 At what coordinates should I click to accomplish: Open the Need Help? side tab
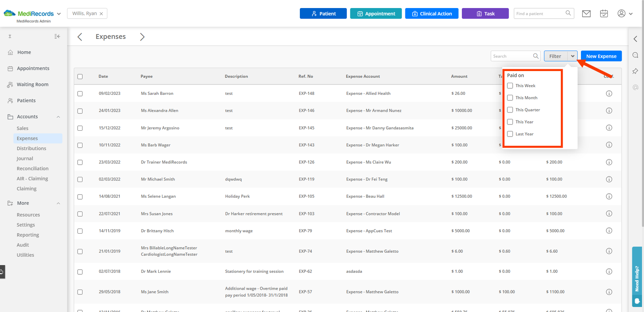(637, 276)
